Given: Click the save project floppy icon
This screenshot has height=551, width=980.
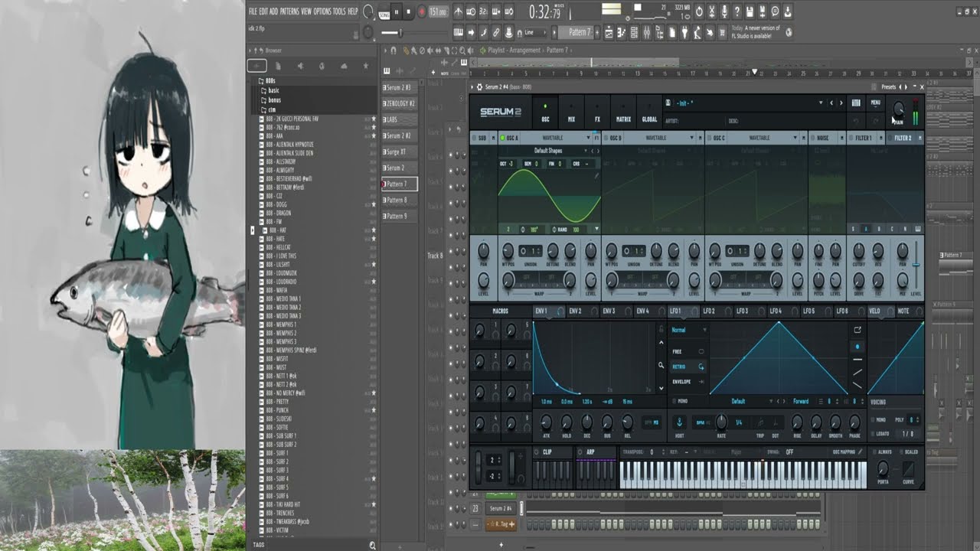Looking at the screenshot, I should [750, 11].
